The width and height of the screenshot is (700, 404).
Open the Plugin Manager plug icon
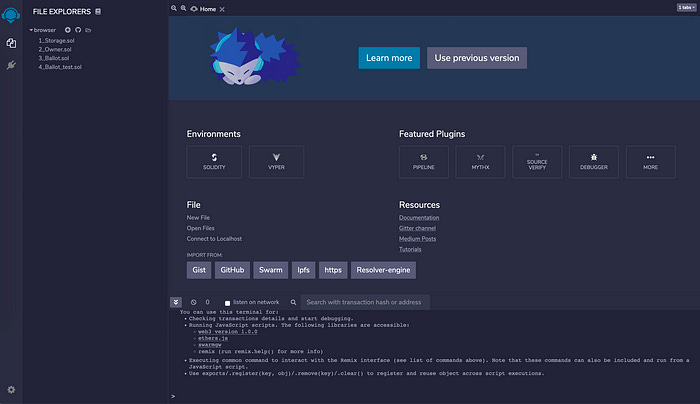pyautogui.click(x=11, y=65)
